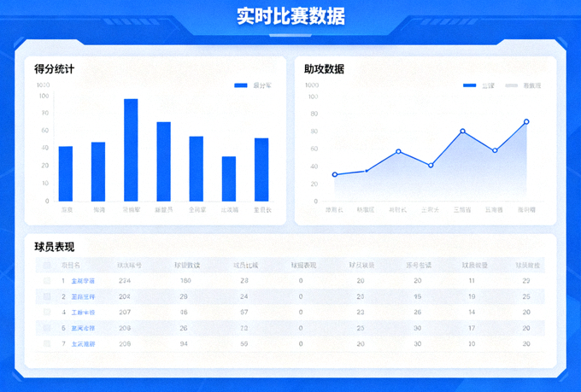Click the 19 cell in row 2
Viewport: 581px width, 392px height.
click(x=472, y=296)
